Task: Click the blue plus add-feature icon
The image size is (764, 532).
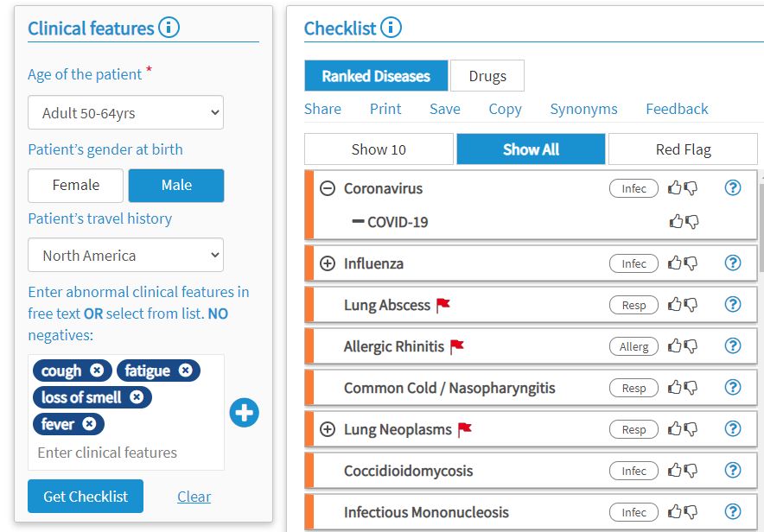Action: point(244,413)
